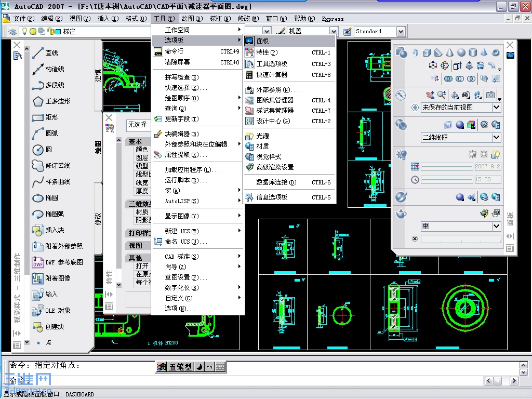532x399 pixels.
Task: Adjust the bottom render slider in dashboard
Action: point(461,239)
